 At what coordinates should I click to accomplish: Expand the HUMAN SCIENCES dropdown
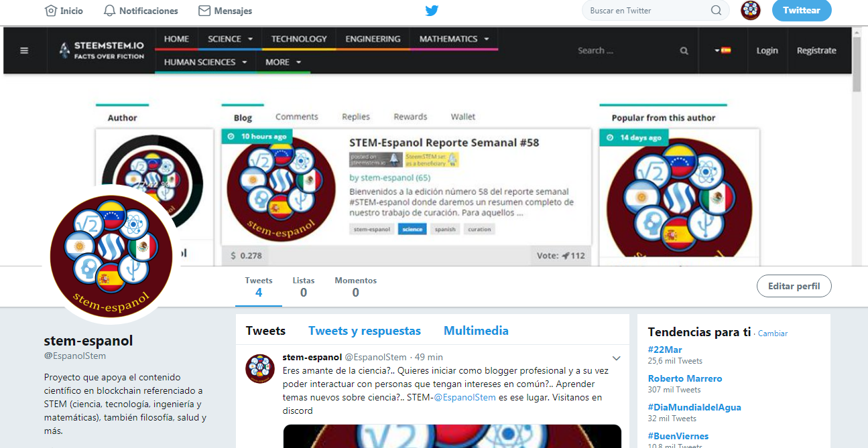[205, 62]
